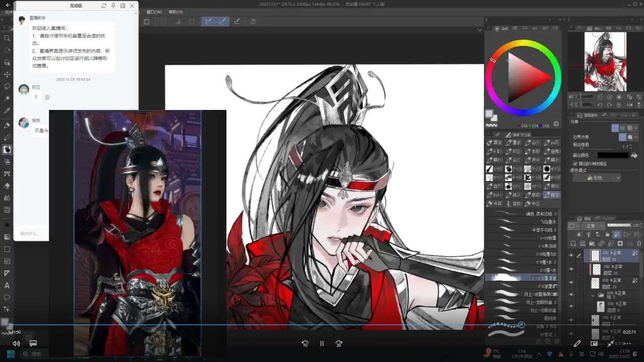This screenshot has width=644, height=362.
Task: Select the rectangle figure tool
Action: pyautogui.click(x=7, y=249)
